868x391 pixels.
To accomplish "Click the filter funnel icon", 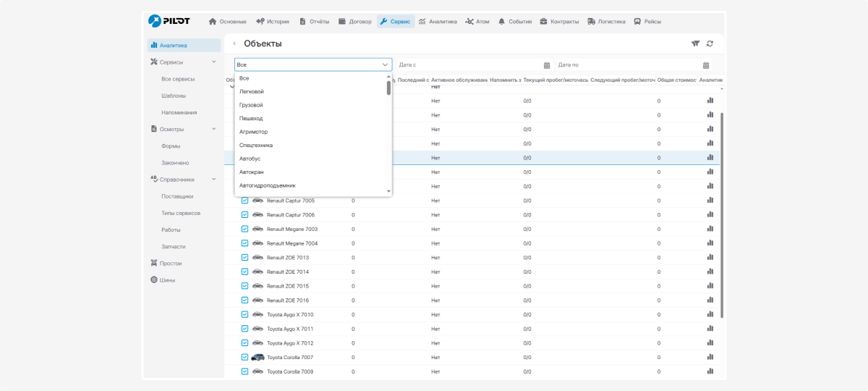I will (x=696, y=43).
